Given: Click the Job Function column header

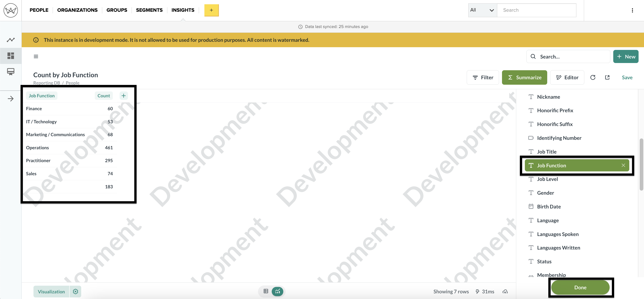Looking at the screenshot, I should coord(42,96).
